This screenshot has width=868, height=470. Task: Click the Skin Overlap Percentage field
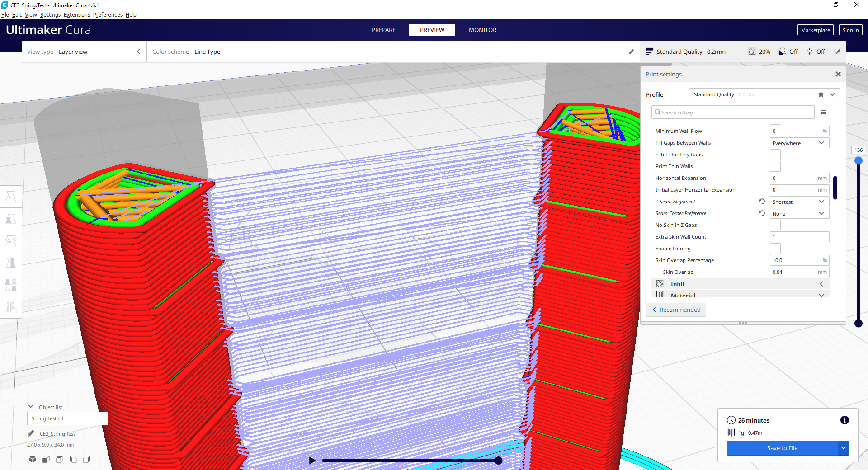tap(799, 260)
